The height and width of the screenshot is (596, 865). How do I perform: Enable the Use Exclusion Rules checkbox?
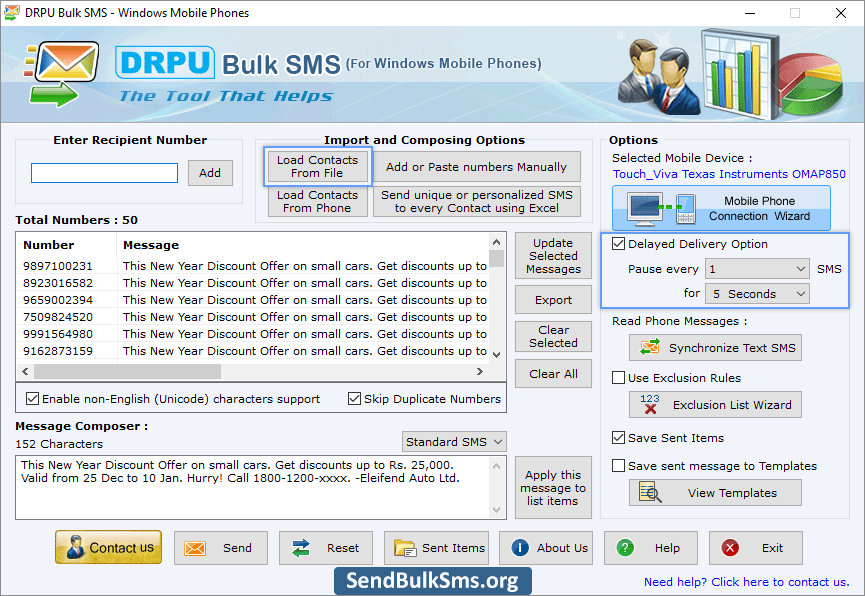pyautogui.click(x=618, y=377)
